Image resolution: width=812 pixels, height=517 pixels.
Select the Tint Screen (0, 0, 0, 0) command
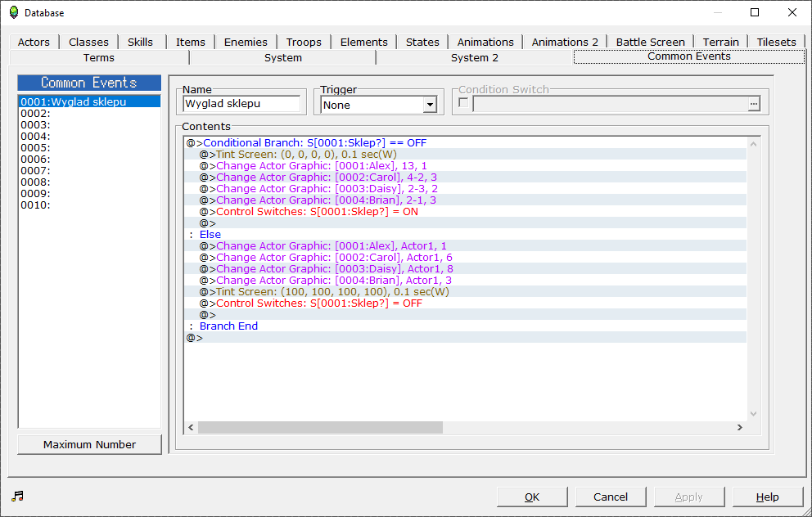[x=466, y=155]
